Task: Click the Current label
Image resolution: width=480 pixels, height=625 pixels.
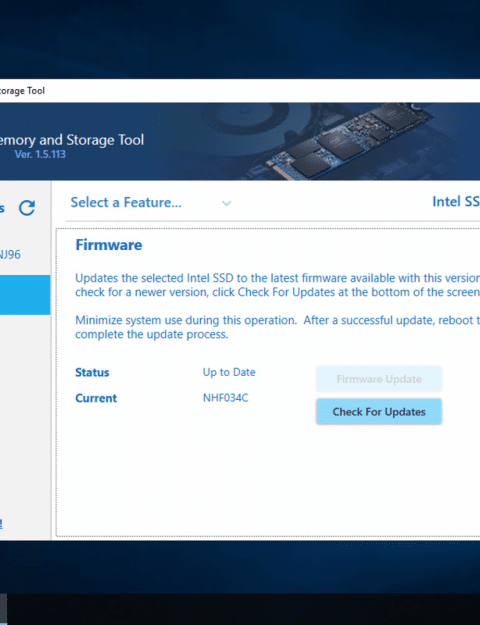Action: point(96,398)
